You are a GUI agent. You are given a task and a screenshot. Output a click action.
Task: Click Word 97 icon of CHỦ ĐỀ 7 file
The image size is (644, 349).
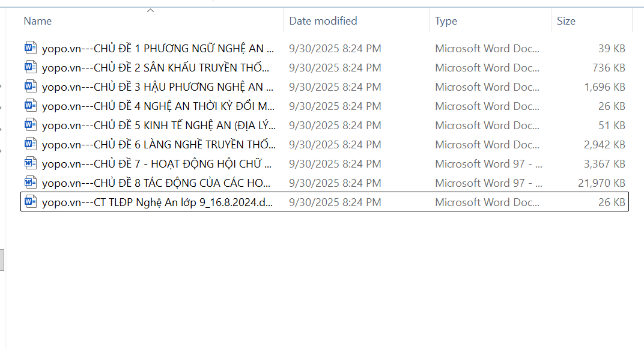pos(31,163)
